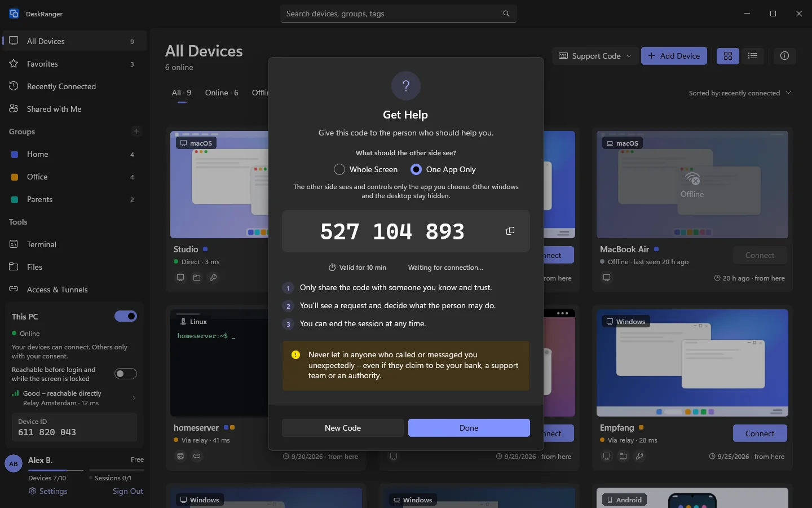Sign Out of the account
The width and height of the screenshot is (812, 508).
click(128, 491)
